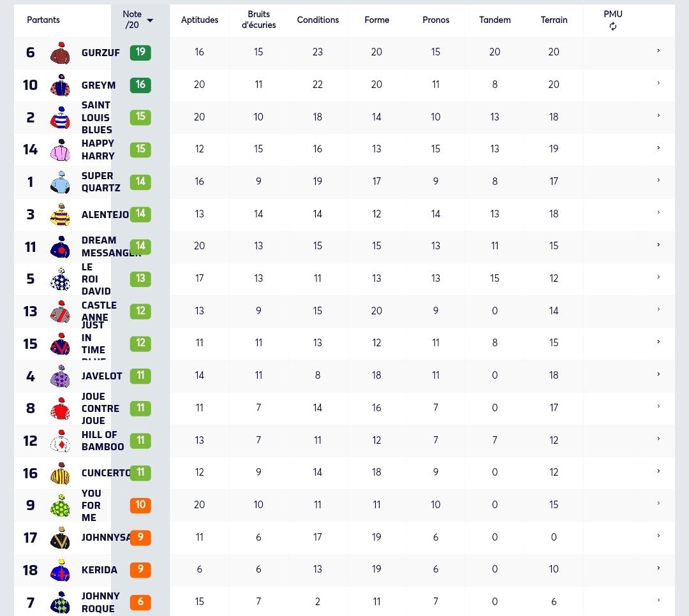Click the PMU refresh icon
The height and width of the screenshot is (616, 689).
pos(612,26)
